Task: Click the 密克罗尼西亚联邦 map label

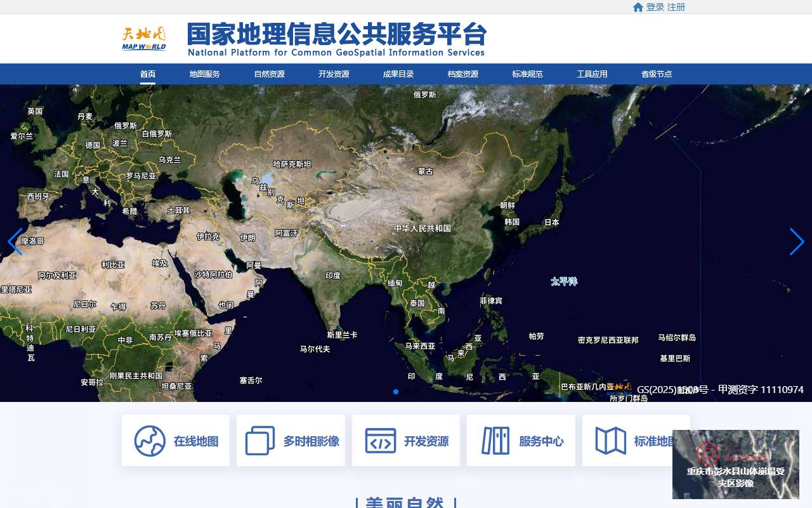Action: (608, 340)
